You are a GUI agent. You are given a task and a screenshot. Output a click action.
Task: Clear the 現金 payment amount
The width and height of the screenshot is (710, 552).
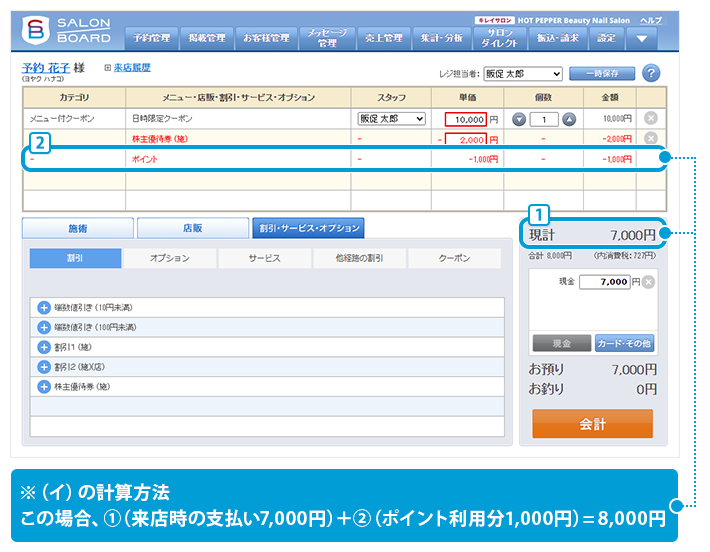point(648,282)
